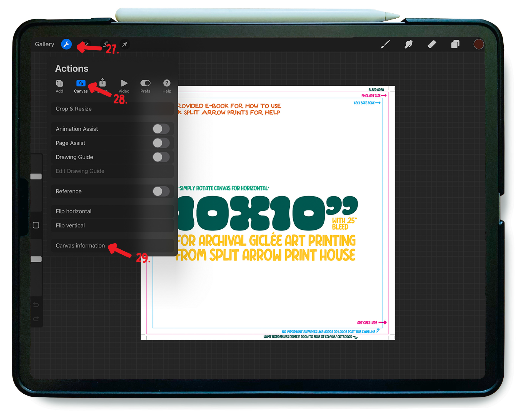Select the Transform arrow tool
Viewport: 532px width, 417px height.
click(x=125, y=44)
